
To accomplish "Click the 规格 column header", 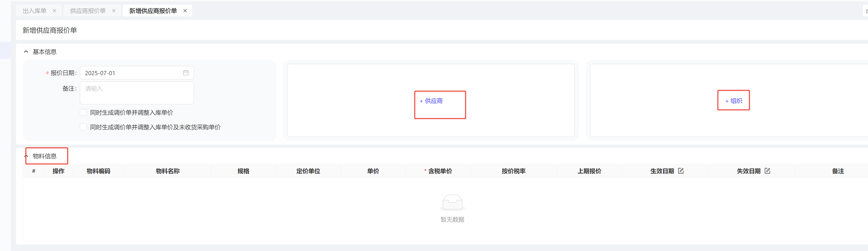I will coord(243,171).
